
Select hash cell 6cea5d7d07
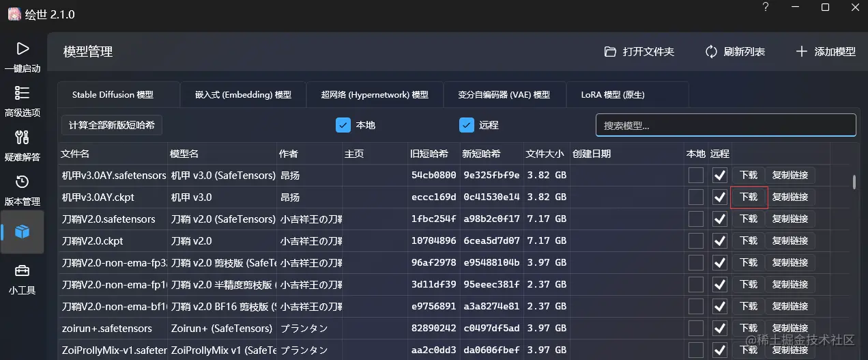[491, 241]
